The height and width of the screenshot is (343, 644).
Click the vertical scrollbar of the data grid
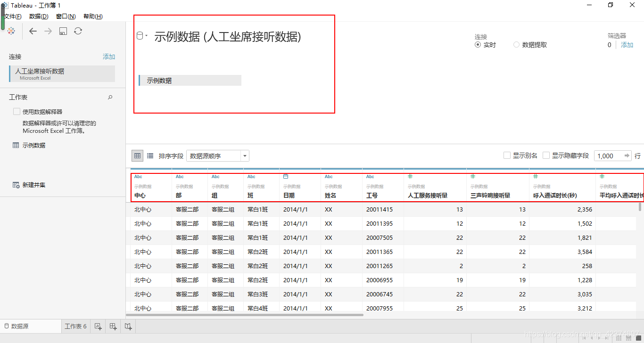[640, 207]
